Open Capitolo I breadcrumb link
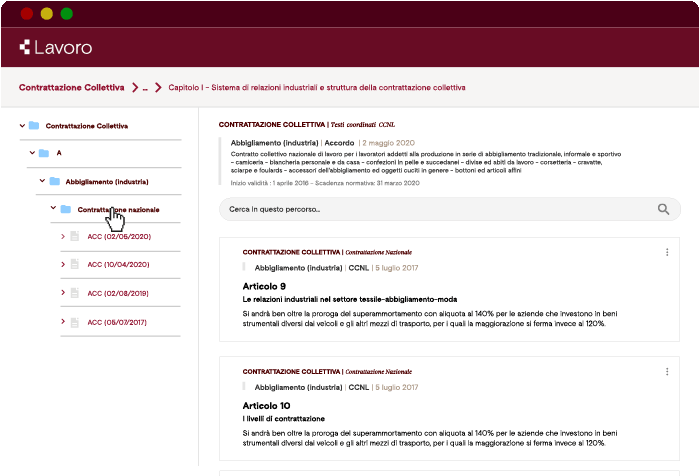This screenshot has height=476, width=700. [x=316, y=88]
